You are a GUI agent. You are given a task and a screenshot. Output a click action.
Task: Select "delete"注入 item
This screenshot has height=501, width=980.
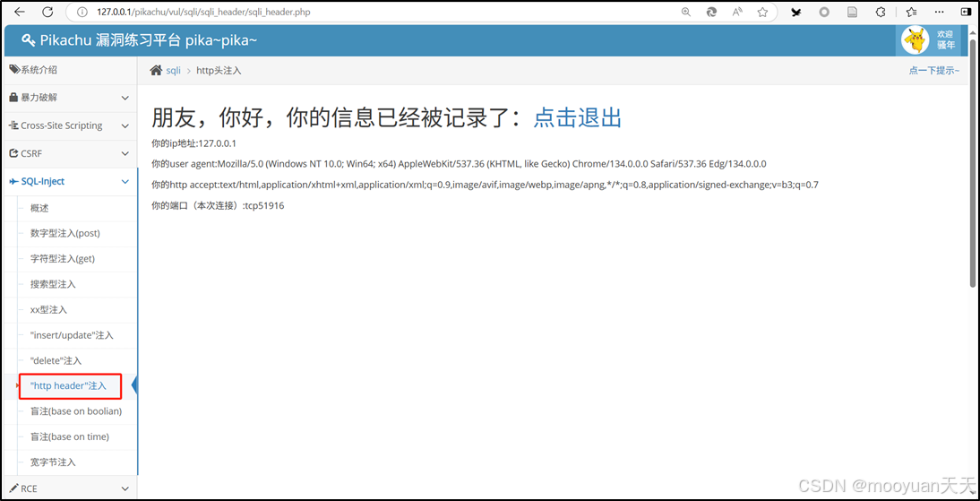point(56,361)
